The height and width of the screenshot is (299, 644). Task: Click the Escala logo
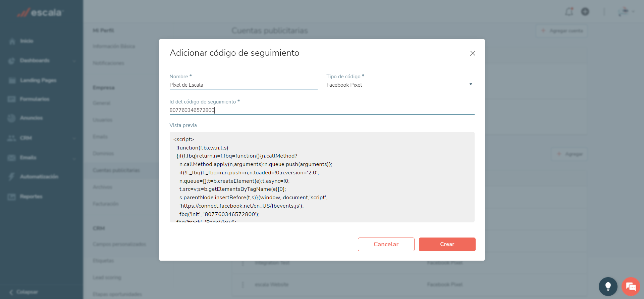[40, 12]
